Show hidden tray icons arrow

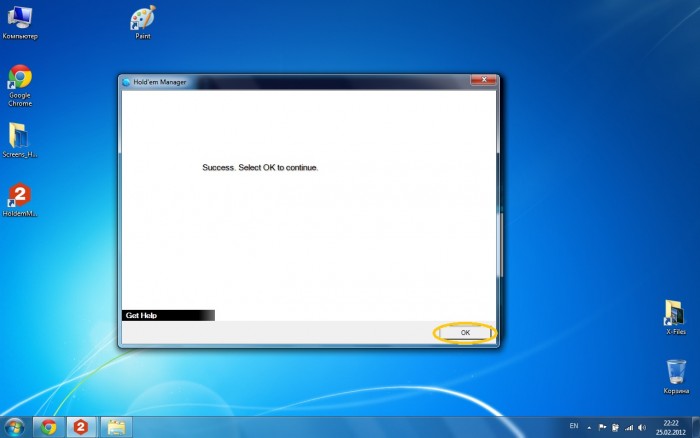589,428
